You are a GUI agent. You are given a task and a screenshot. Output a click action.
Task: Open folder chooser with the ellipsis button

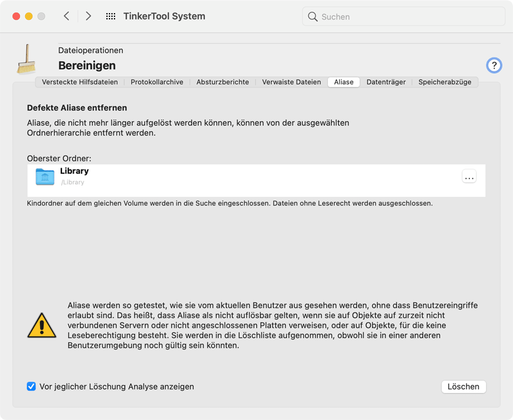pyautogui.click(x=469, y=177)
